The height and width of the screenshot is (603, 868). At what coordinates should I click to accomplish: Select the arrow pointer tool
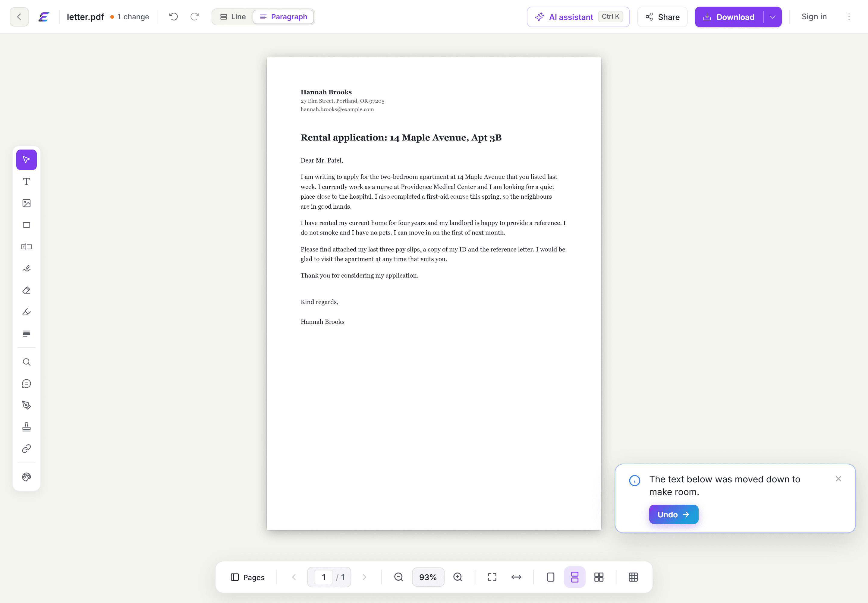pos(27,160)
